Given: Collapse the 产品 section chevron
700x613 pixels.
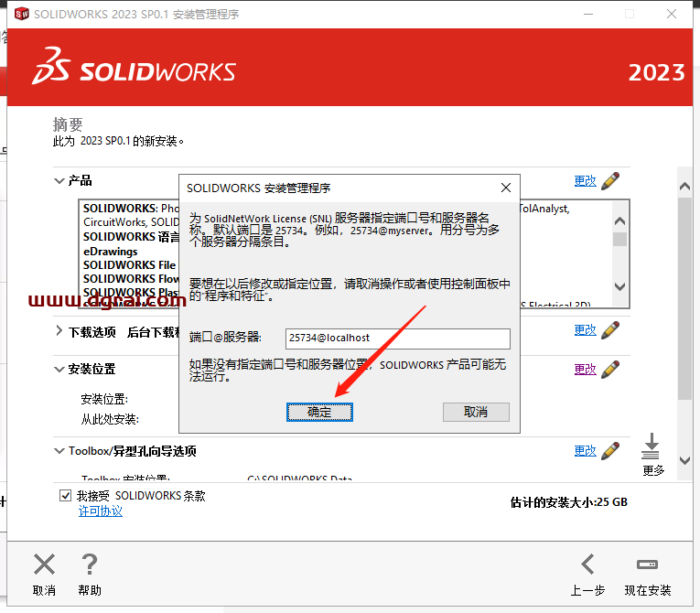Looking at the screenshot, I should (59, 181).
